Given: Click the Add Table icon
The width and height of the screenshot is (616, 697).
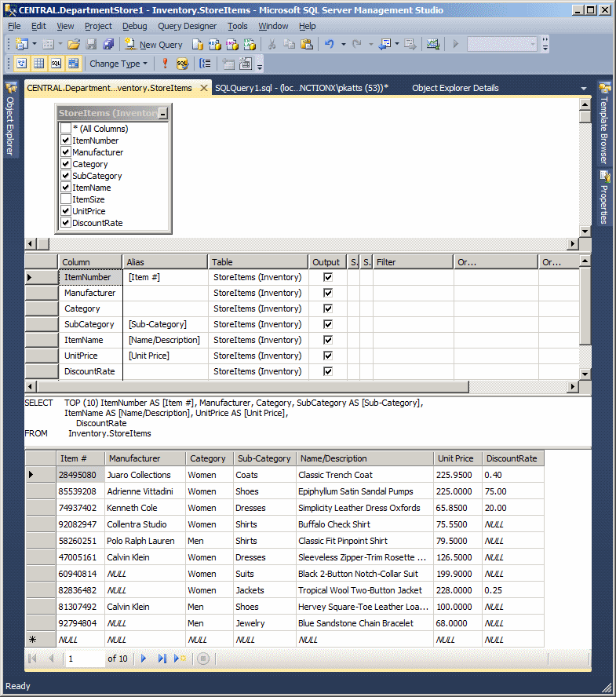Looking at the screenshot, I should [228, 64].
